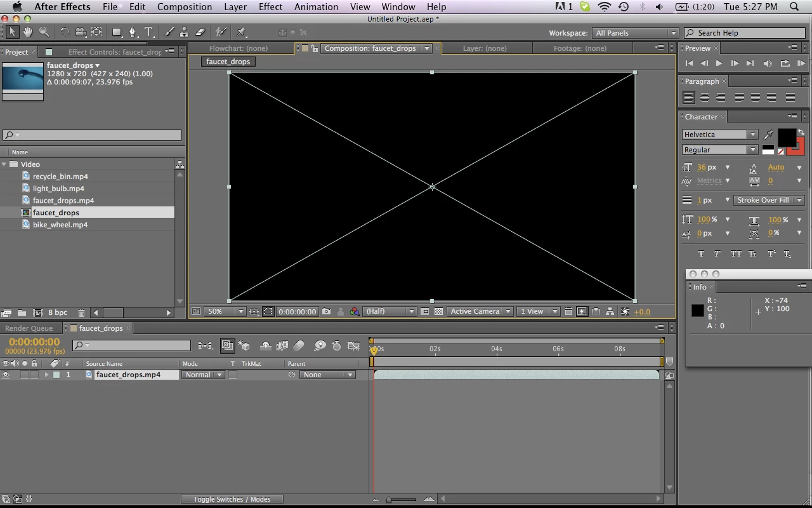Select the Brush tool
Image resolution: width=812 pixels, height=508 pixels.
pyautogui.click(x=169, y=32)
